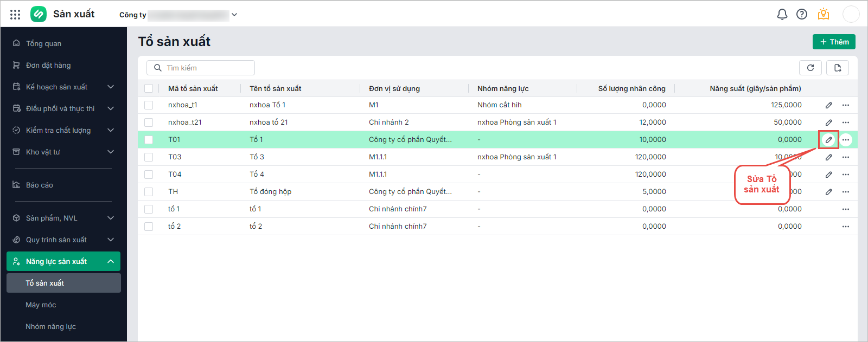Open the help question mark icon
The height and width of the screenshot is (342, 868).
click(x=801, y=15)
